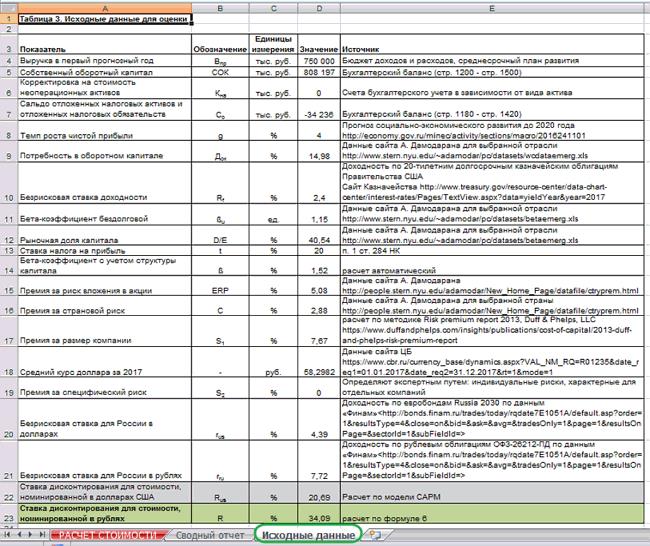The image size is (650, 546).
Task: Select designation cell ERP
Action: tap(220, 286)
